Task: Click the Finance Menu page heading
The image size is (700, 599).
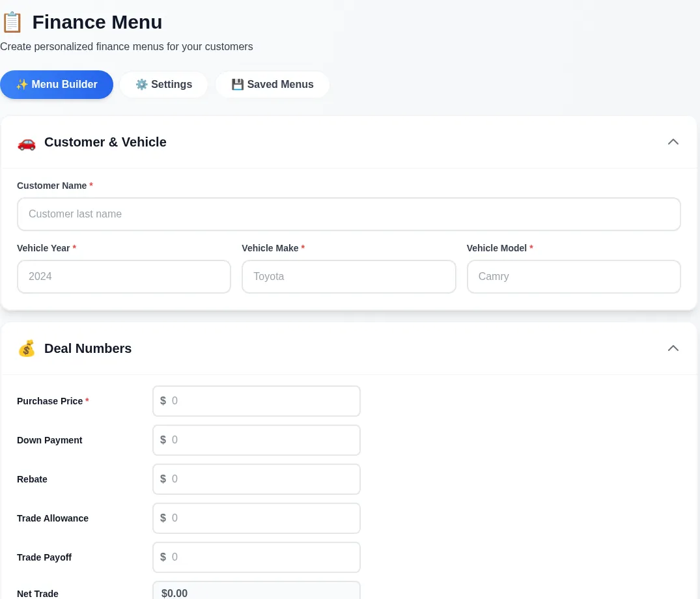Action: click(97, 22)
